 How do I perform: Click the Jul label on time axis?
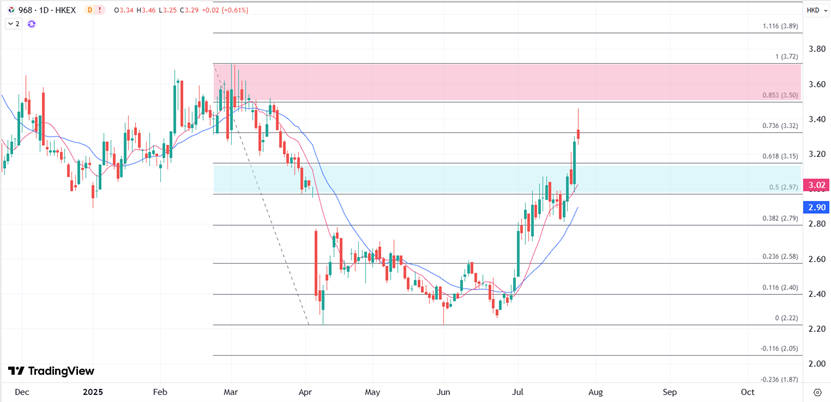518,392
